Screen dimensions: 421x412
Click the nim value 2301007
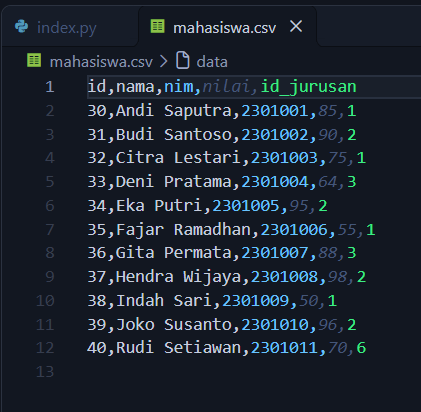click(275, 253)
